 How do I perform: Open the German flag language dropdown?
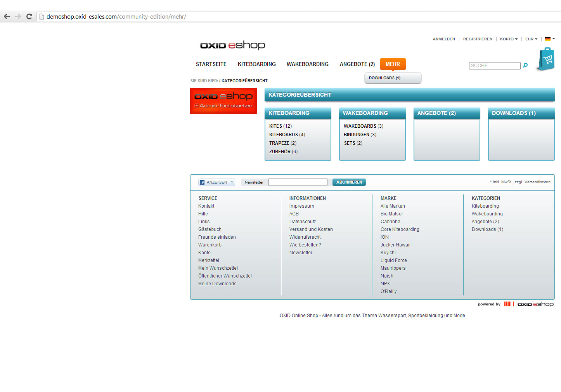tap(550, 39)
